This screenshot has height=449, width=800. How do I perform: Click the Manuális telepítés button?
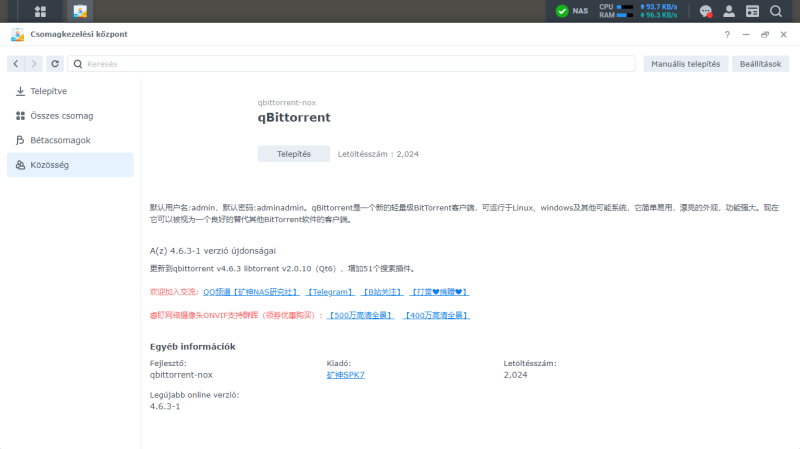pyautogui.click(x=685, y=64)
